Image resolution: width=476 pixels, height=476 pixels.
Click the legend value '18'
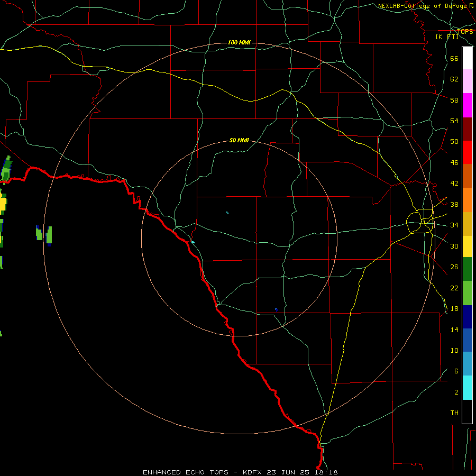(454, 309)
